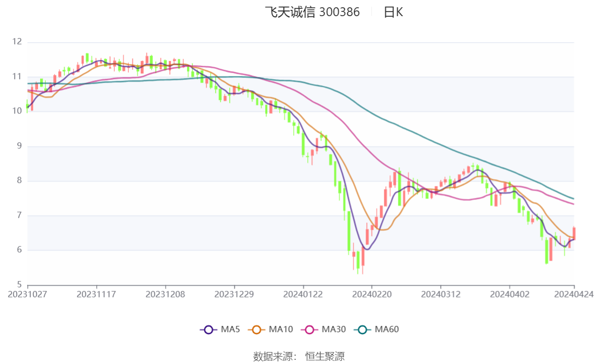598x364 pixels.
Task: Hide the MA5 line via its label
Action: coord(230,330)
